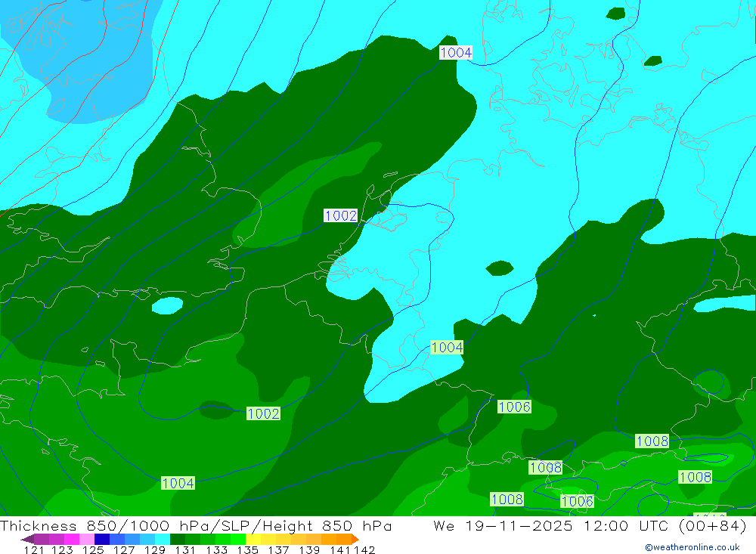This screenshot has height=554, width=756.
Task: Click the light pink legend swatch
Action: coord(87,539)
